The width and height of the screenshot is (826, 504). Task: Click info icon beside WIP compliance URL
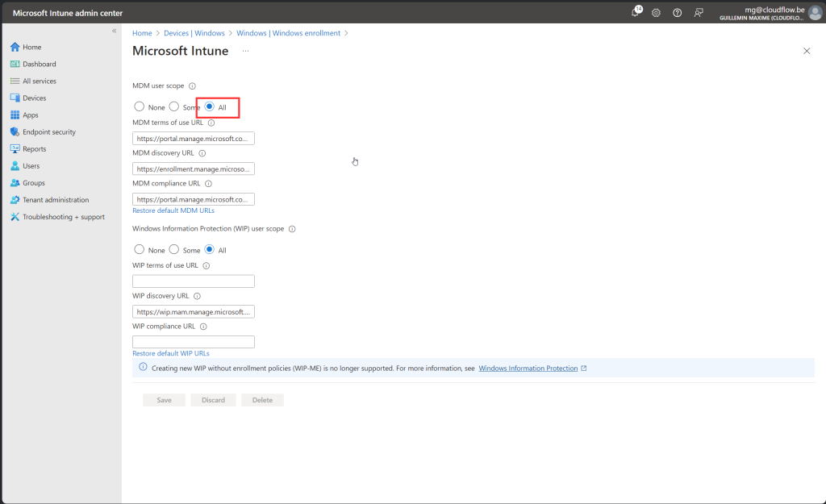pyautogui.click(x=203, y=327)
